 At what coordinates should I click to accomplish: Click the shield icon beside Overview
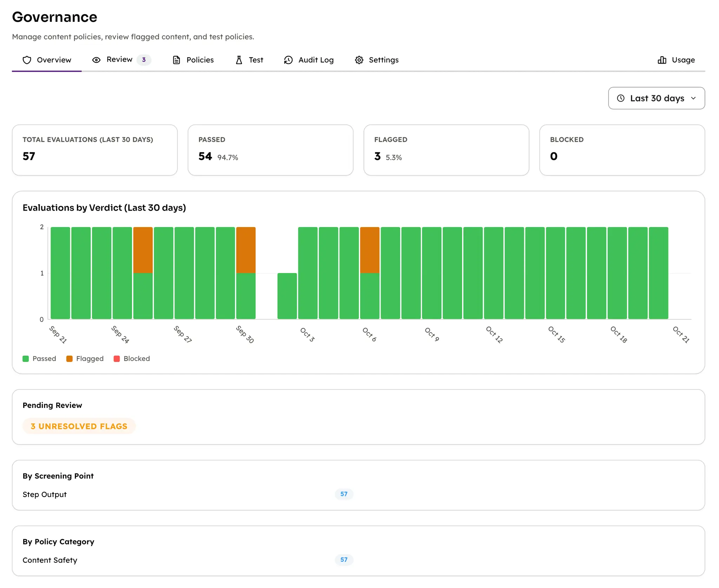[27, 60]
